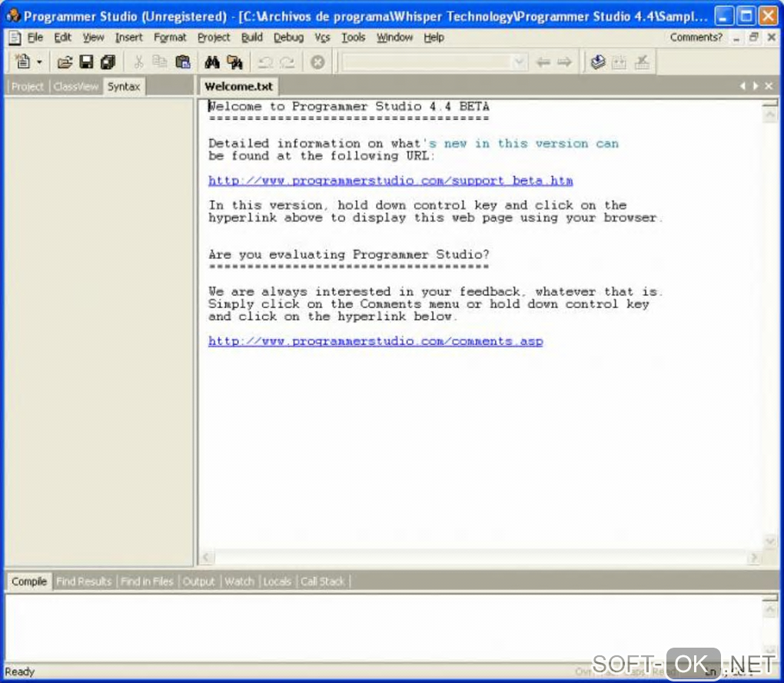Screen dimensions: 784x683
Task: Click the navigate Back arrow icon
Action: (x=543, y=62)
